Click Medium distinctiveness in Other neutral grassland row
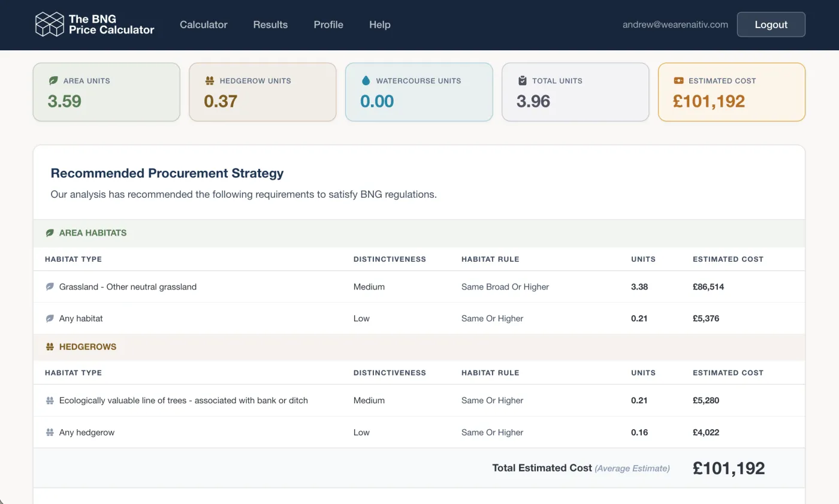Screen dimensions: 839x504 369,287
